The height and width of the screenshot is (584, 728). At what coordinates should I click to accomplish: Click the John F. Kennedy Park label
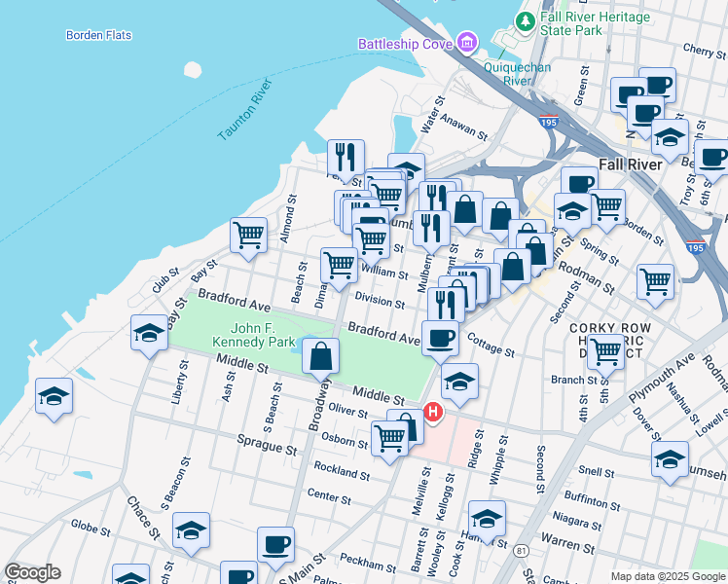(x=253, y=335)
